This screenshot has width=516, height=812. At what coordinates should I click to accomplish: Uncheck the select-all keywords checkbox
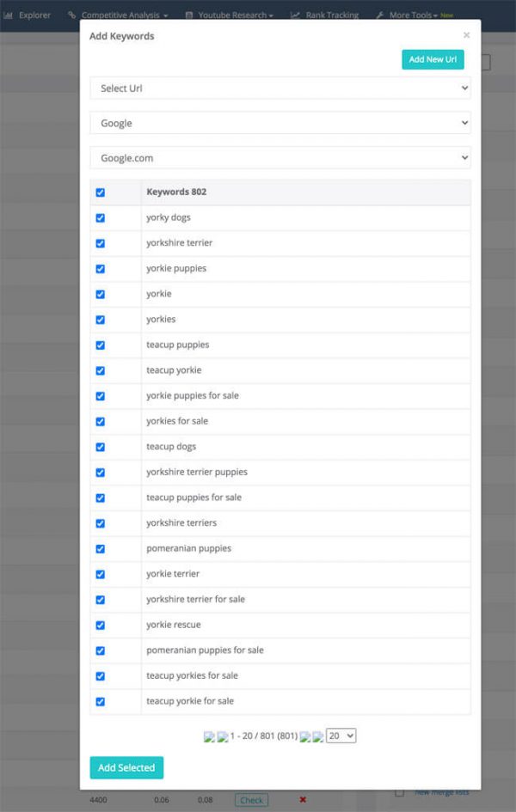click(x=101, y=192)
